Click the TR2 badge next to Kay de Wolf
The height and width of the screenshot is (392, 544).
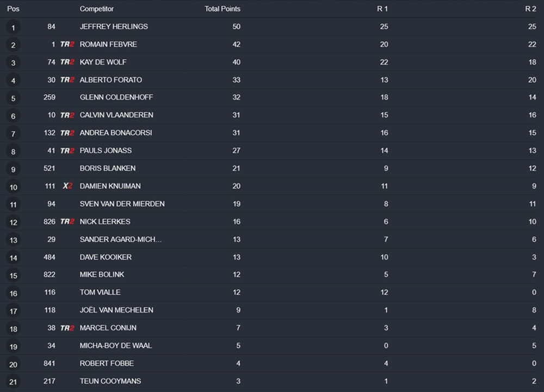(67, 62)
